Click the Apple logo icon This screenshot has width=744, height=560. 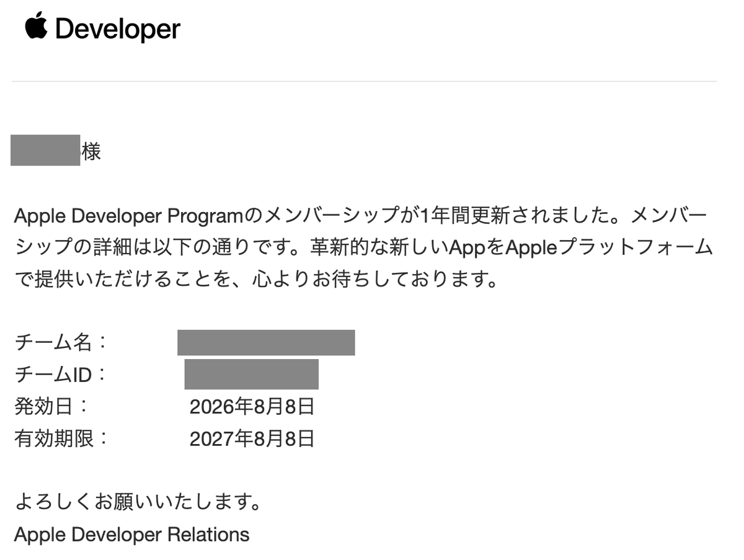tap(37, 25)
